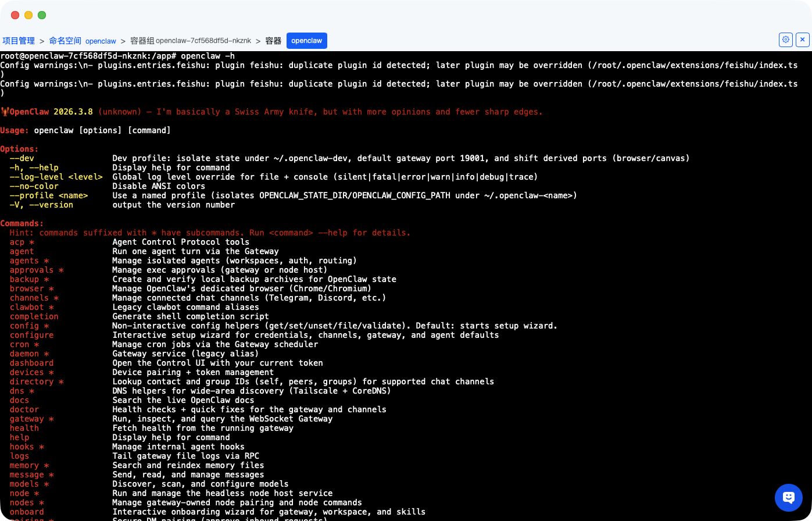The width and height of the screenshot is (812, 521).
Task: Click the 'models' command in terminal list
Action: click(24, 484)
